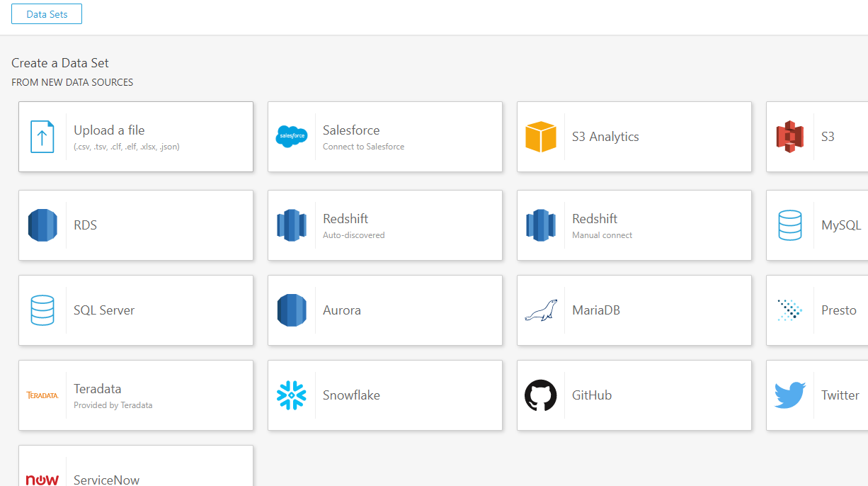Click the Snowflake logo icon
Image resolution: width=868 pixels, height=486 pixels.
[292, 395]
